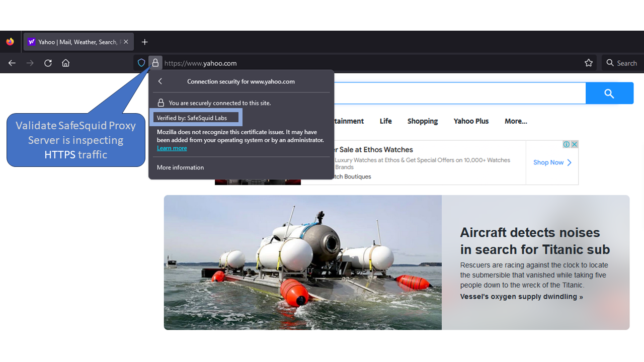Click the tracking protection shield icon

pos(141,63)
